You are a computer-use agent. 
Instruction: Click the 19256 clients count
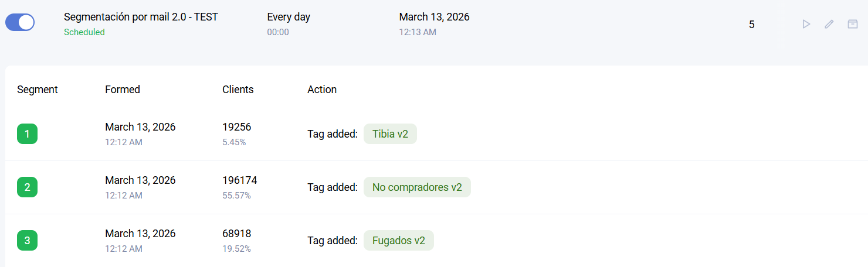237,127
